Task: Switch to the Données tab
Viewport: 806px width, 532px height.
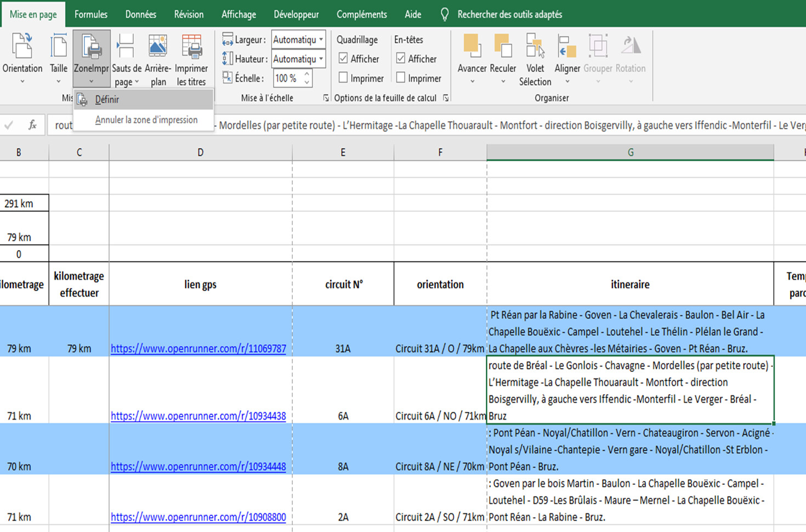Action: [141, 14]
